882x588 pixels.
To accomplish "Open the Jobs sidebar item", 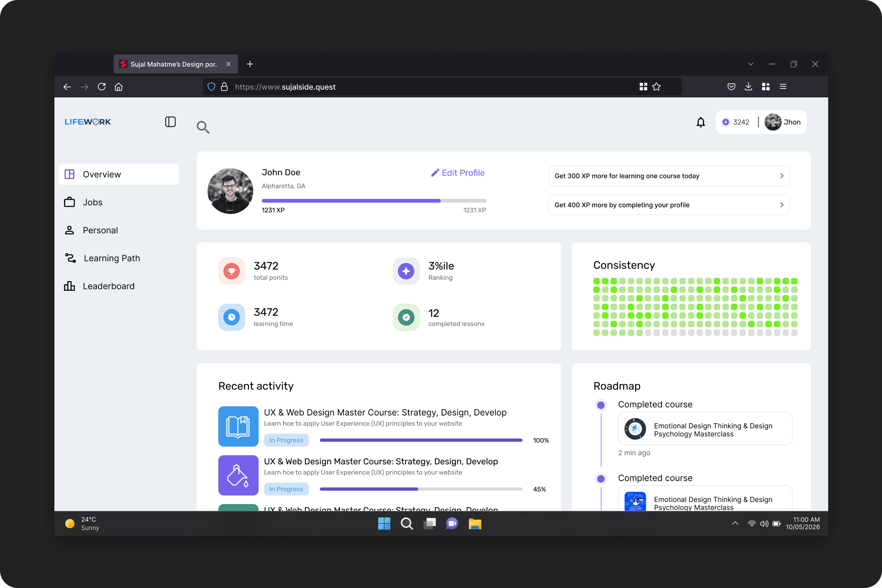I will 92,203.
